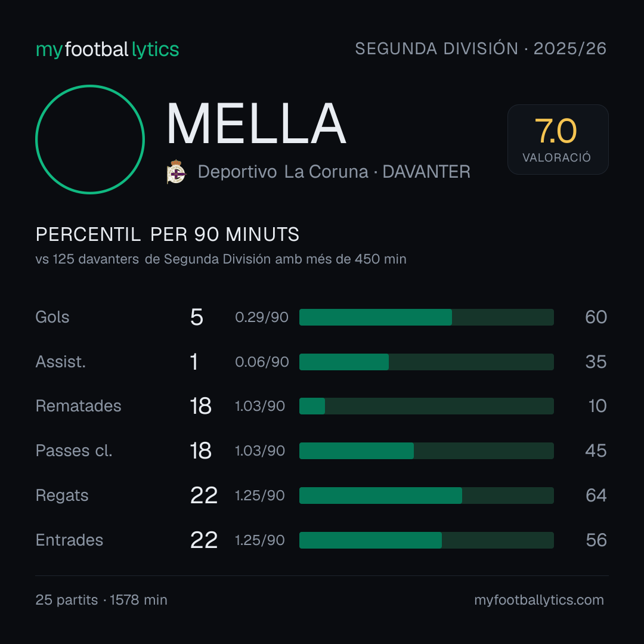Open the myfootballytics logo
Viewport: 644px width, 644px height.
tap(107, 49)
